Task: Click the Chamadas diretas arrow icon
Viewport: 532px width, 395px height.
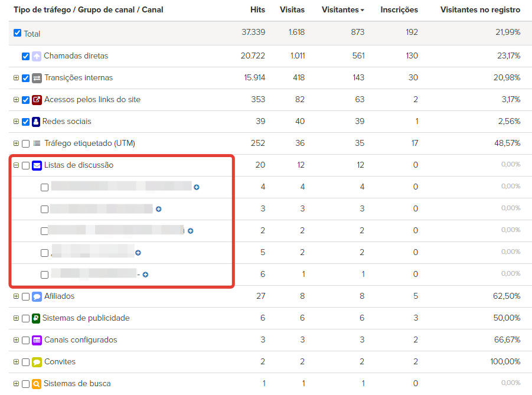Action: tap(37, 56)
